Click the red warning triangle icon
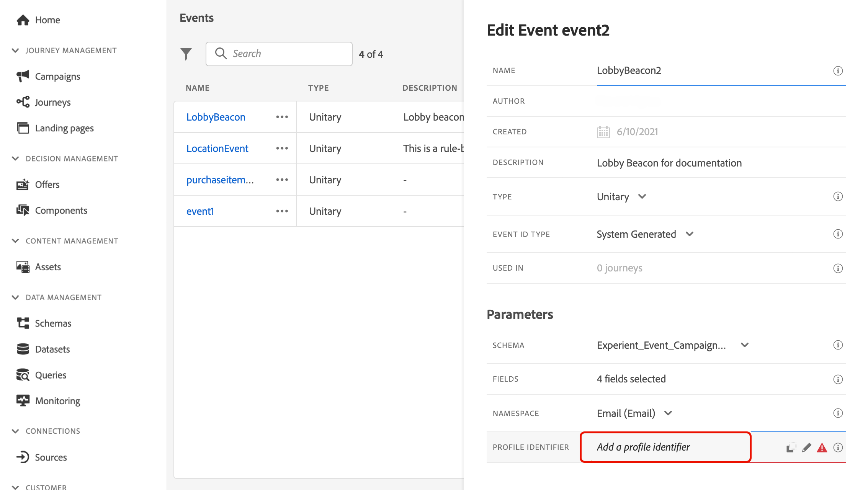The height and width of the screenshot is (490, 868). coord(822,447)
